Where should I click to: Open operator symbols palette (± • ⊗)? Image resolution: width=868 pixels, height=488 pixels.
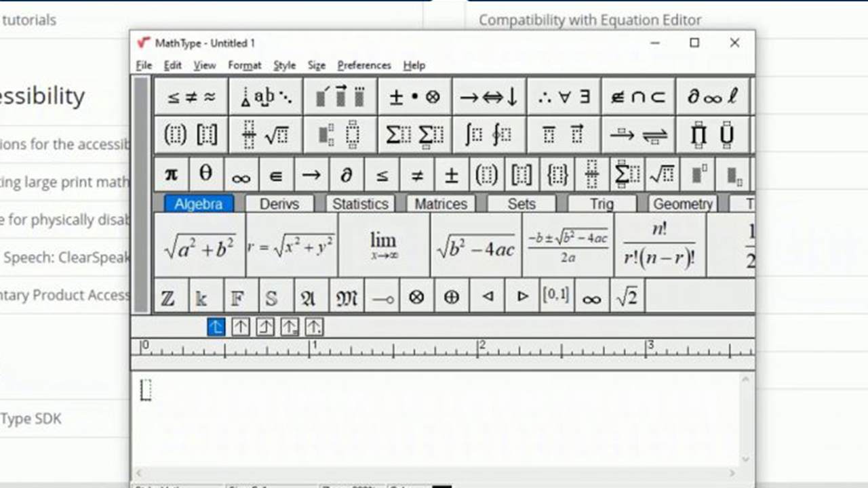415,97
